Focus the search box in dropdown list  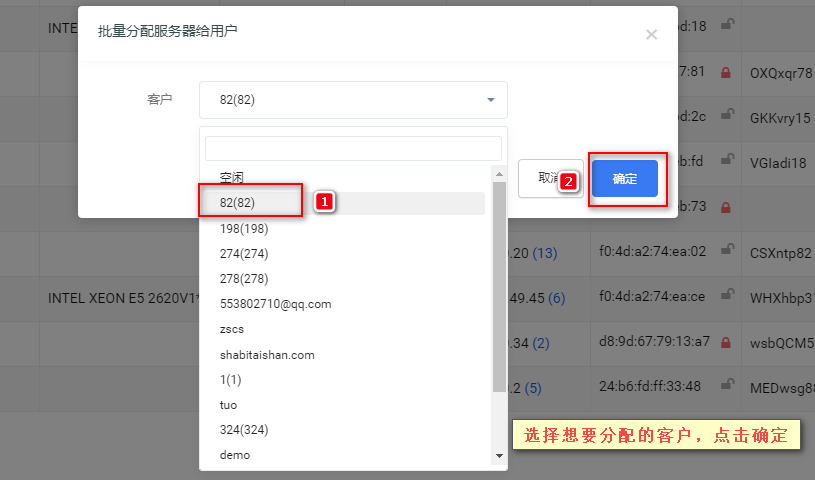click(x=353, y=148)
